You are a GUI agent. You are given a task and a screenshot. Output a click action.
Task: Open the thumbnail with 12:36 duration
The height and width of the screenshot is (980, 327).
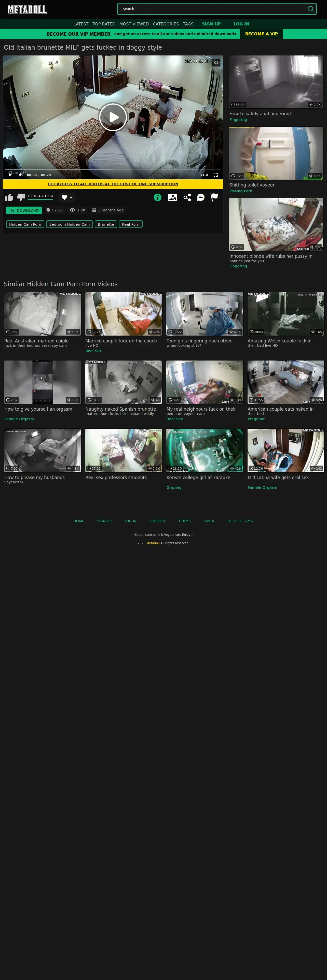pos(286,450)
